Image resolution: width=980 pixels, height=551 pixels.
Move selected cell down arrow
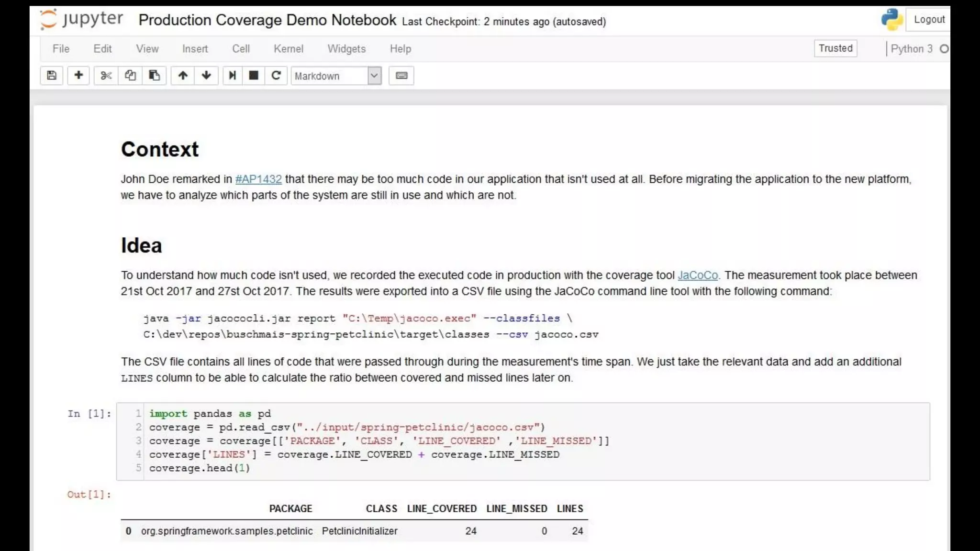pyautogui.click(x=206, y=76)
